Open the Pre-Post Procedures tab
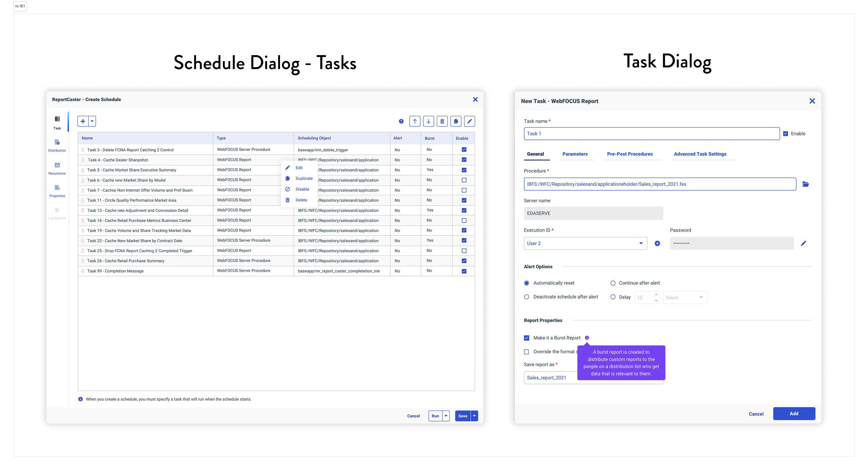Viewport: 868px width, 470px height. point(629,154)
